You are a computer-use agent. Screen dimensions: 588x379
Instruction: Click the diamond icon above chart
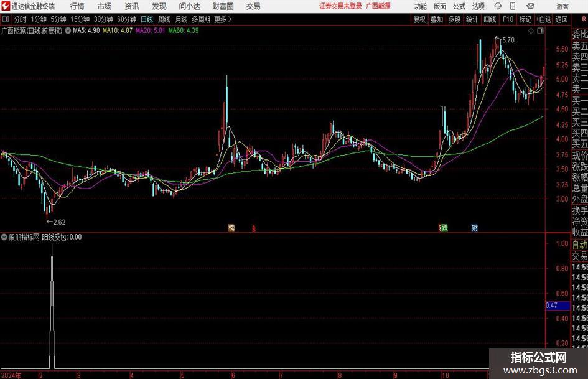coord(531,31)
